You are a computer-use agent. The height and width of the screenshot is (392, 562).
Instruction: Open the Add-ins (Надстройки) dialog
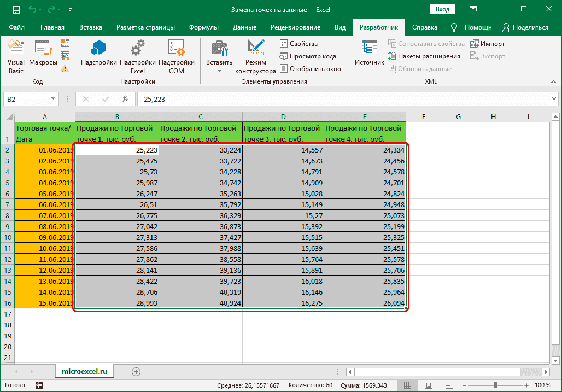[98, 56]
